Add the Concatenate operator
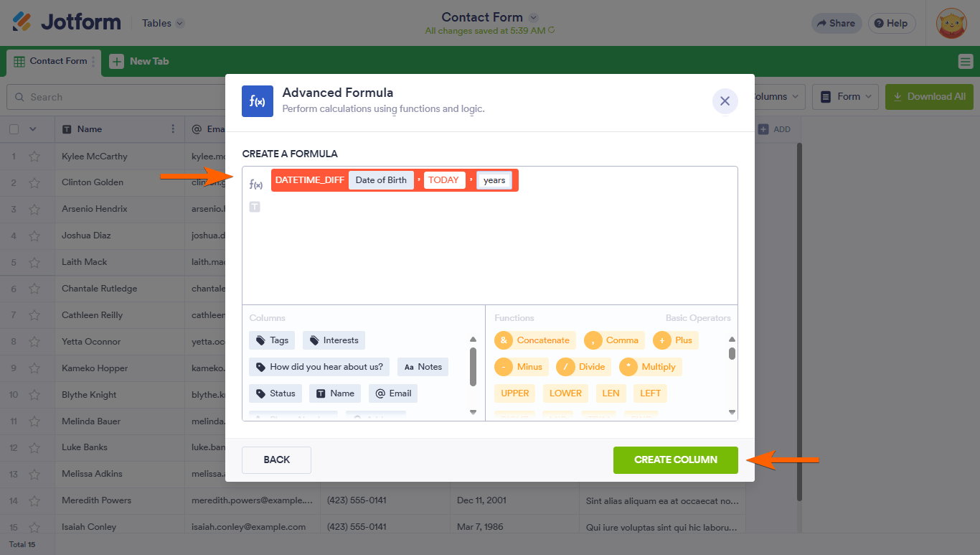This screenshot has height=555, width=980. [535, 340]
